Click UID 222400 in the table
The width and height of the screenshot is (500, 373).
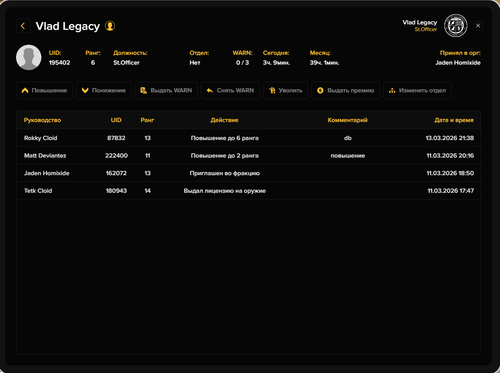(x=116, y=156)
